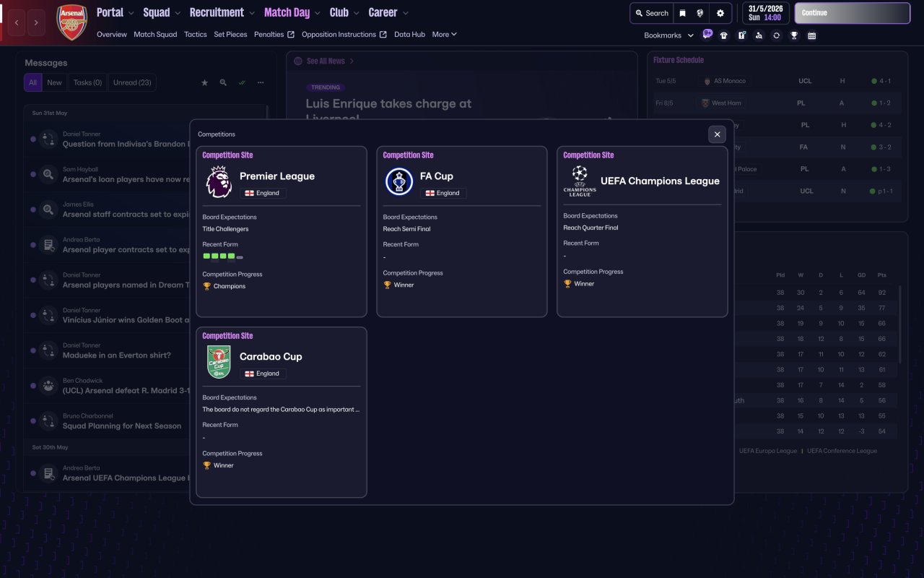This screenshot has height=578, width=924.
Task: Open the globe icon in top bar
Action: [700, 13]
